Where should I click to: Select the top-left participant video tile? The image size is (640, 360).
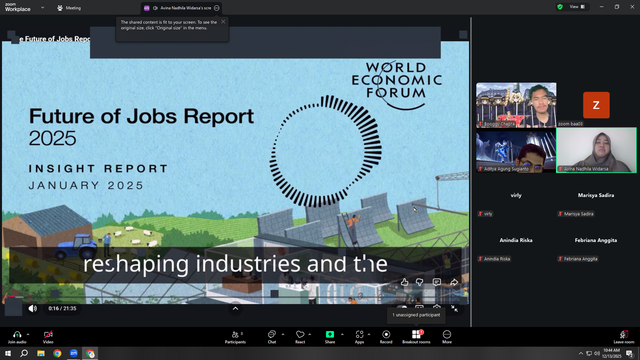pos(516,105)
